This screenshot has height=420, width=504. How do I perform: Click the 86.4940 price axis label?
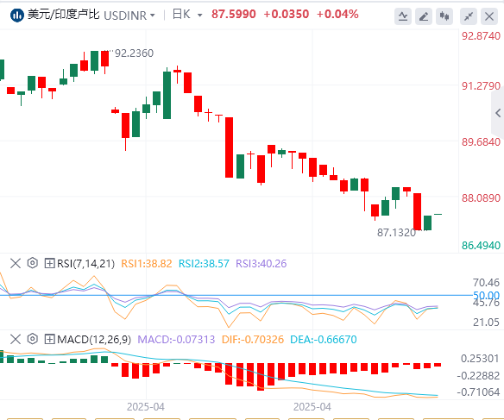coord(482,246)
